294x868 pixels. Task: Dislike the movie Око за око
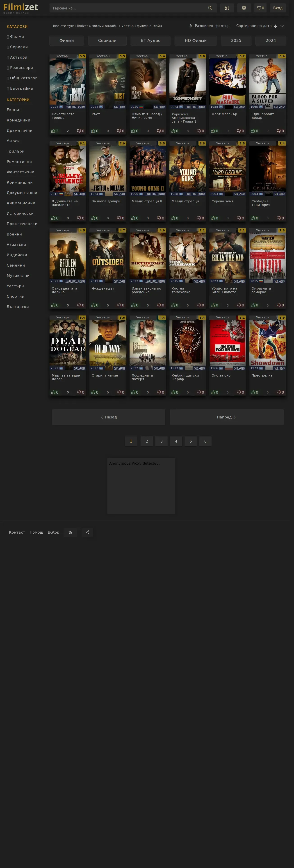pos(240,393)
